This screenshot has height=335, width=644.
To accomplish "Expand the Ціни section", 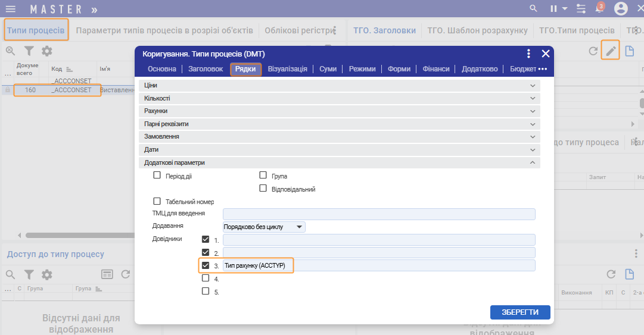I will point(339,85).
